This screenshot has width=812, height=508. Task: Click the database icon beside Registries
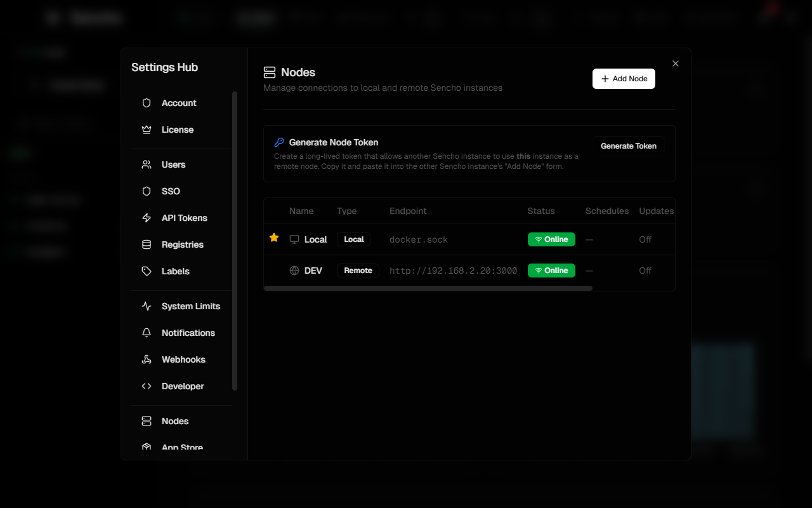147,244
